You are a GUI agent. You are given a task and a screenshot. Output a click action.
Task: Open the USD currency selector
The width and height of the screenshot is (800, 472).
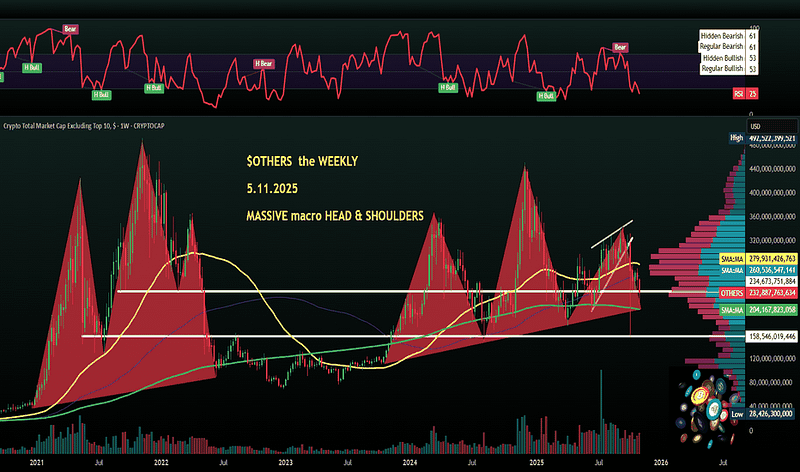coord(772,126)
